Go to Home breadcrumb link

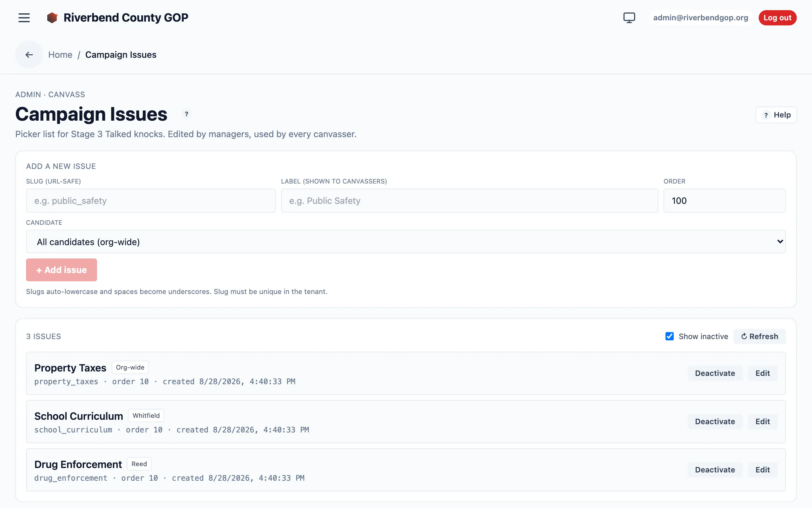[60, 54]
